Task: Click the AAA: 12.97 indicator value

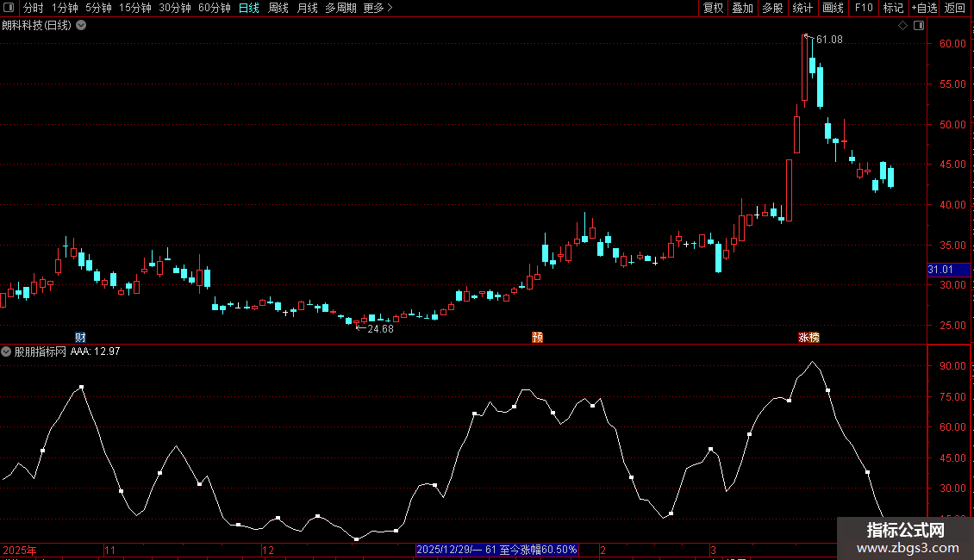Action: click(x=95, y=352)
